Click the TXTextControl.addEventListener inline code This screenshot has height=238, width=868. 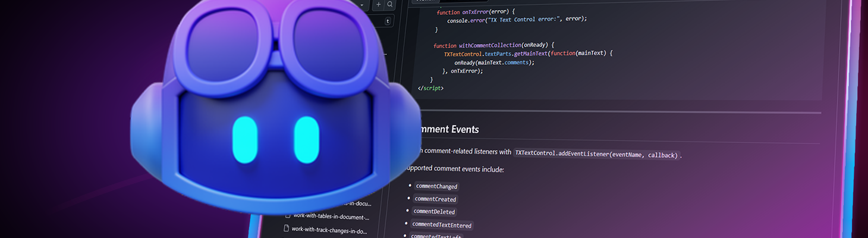coord(596,154)
